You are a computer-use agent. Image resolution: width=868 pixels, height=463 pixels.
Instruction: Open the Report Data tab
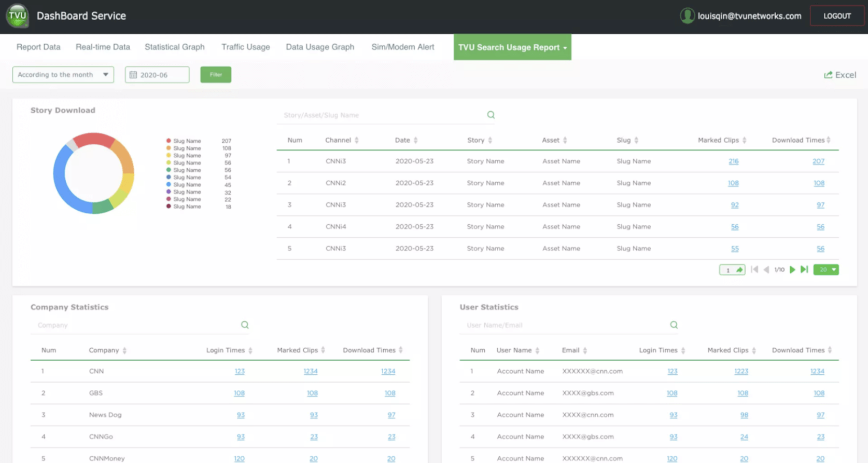38,47
